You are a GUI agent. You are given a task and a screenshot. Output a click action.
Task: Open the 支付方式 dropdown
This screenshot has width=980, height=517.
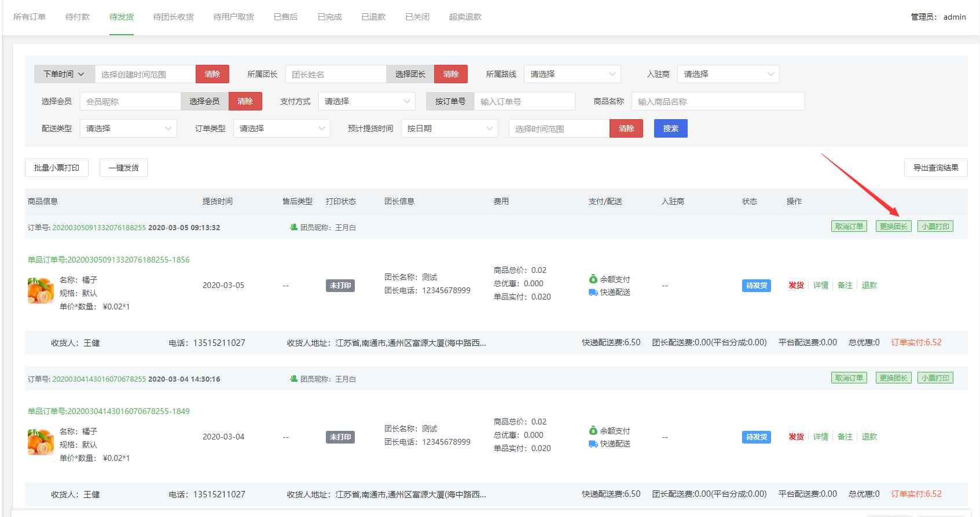(x=366, y=101)
